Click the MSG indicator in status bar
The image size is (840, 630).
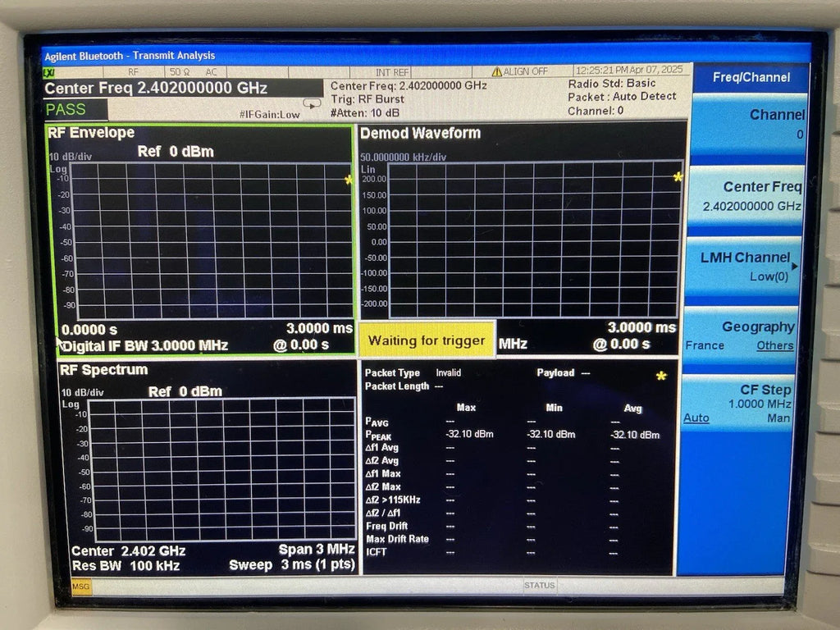coord(81,586)
